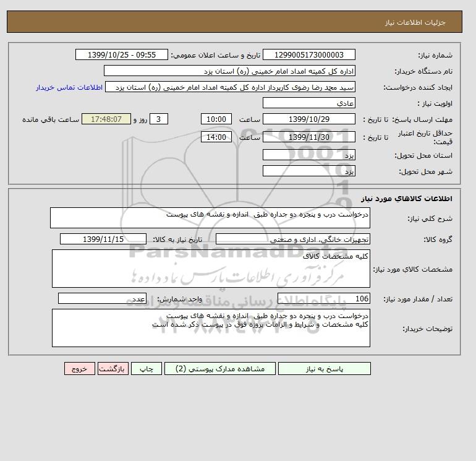This screenshot has height=461, width=476.
Task: Select delivery province field 'یزد'
Action: 308,155
